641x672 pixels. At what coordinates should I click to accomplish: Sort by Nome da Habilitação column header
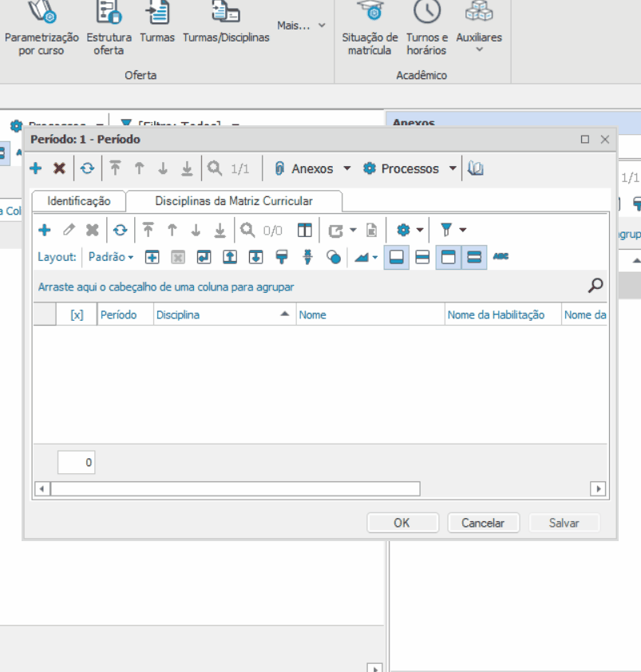504,314
